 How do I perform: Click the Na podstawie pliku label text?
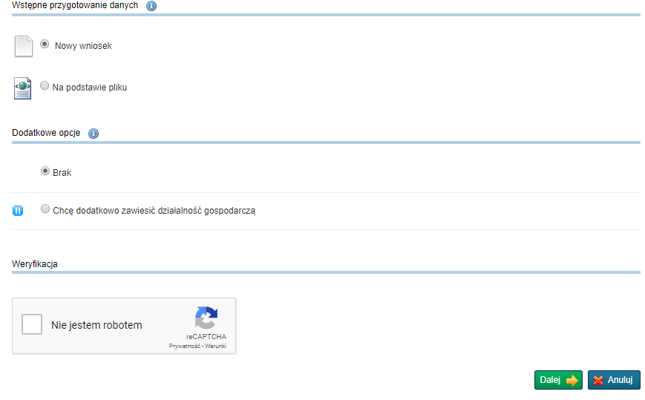[89, 88]
